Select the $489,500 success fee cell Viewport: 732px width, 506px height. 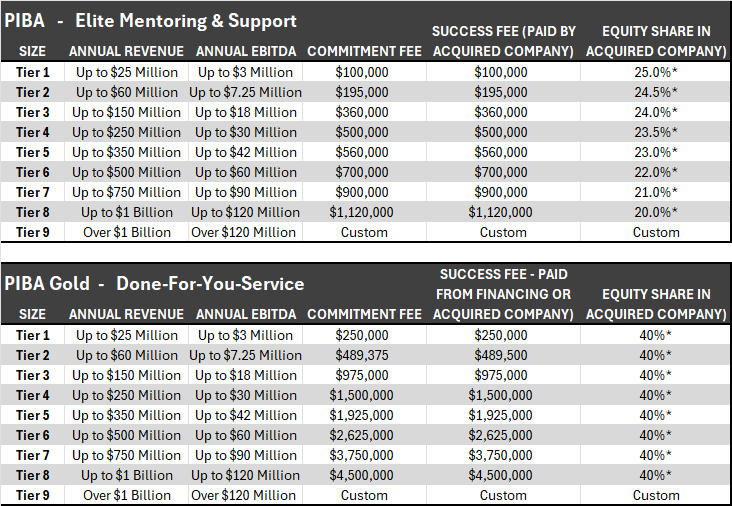point(501,355)
